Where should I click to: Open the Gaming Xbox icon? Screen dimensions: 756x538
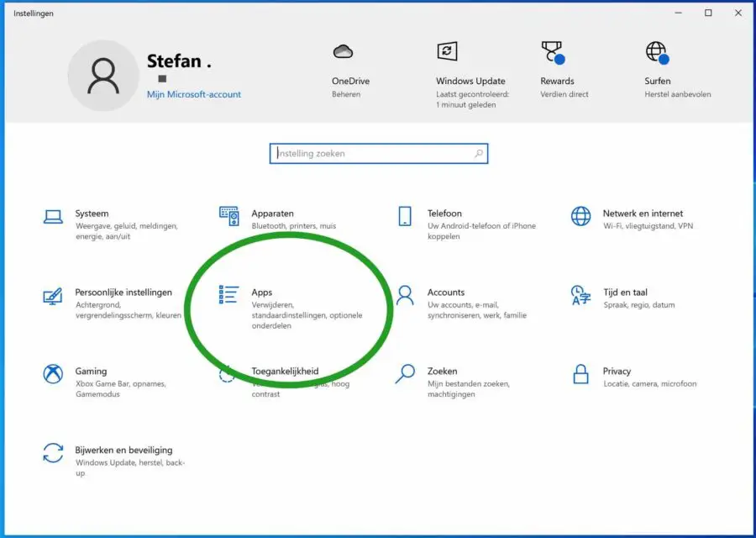[53, 374]
